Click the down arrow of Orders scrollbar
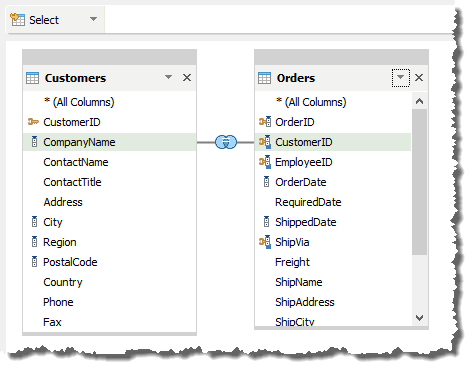This screenshot has width=473, height=369. (x=419, y=318)
